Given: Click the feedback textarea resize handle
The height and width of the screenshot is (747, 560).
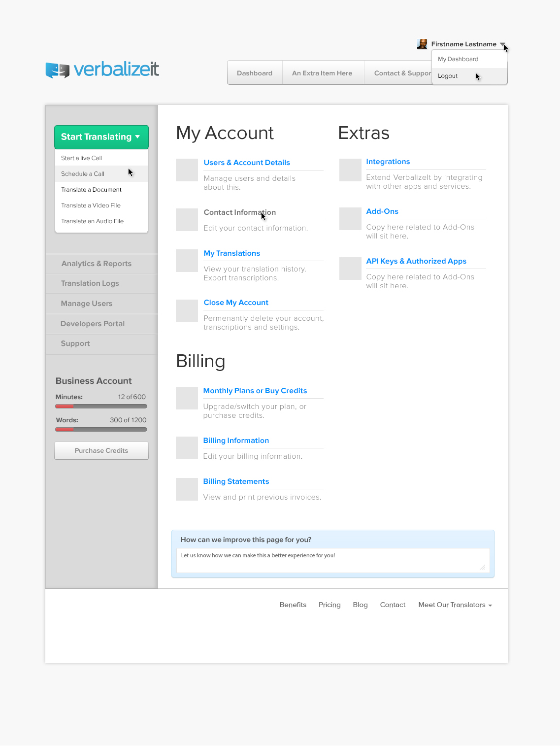Looking at the screenshot, I should coord(483,567).
